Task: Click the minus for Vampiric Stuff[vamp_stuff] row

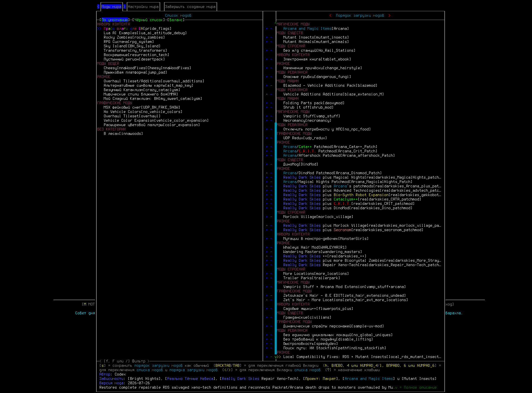Action: click(271, 116)
